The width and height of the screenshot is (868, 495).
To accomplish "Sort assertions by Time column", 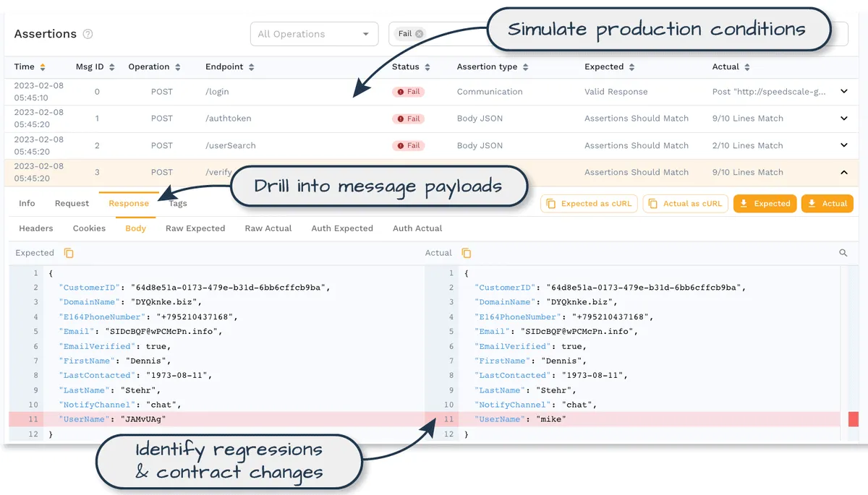I will click(x=43, y=67).
